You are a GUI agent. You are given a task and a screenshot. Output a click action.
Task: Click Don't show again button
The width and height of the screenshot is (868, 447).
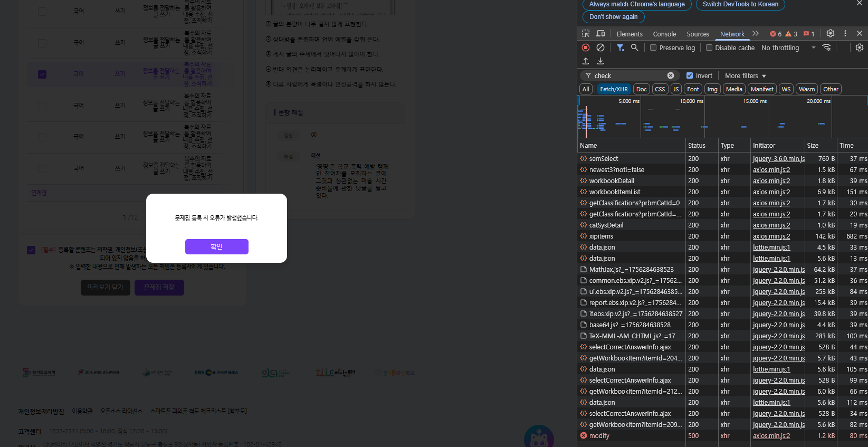pos(613,17)
